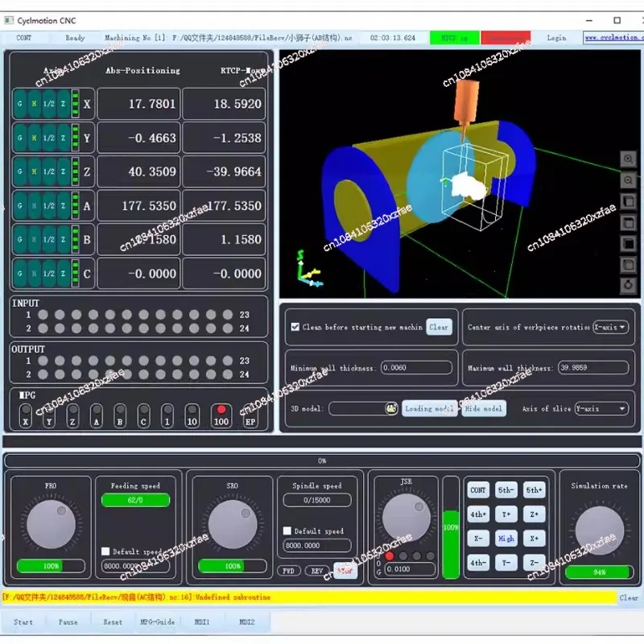Click the round rotate-view icon at the bottom
This screenshot has width=644, height=644.
pos(628,285)
